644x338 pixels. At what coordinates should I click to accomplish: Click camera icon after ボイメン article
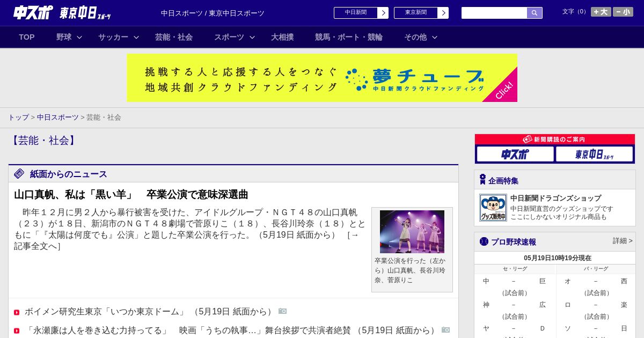[282, 311]
